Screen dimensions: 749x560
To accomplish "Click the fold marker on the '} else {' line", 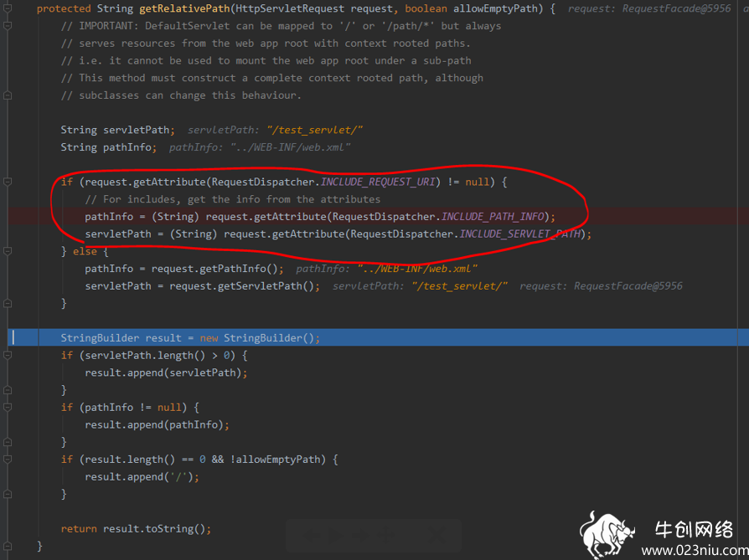I will pyautogui.click(x=8, y=251).
